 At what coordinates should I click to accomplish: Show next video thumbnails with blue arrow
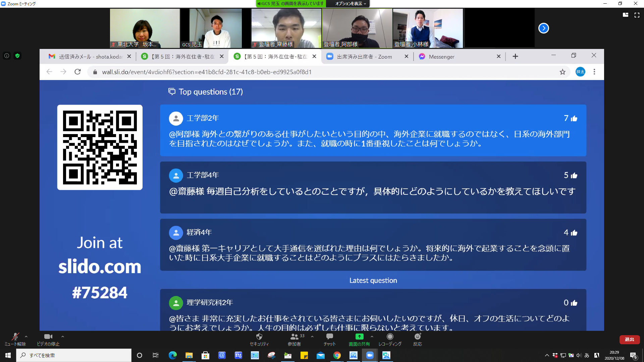coord(543,28)
